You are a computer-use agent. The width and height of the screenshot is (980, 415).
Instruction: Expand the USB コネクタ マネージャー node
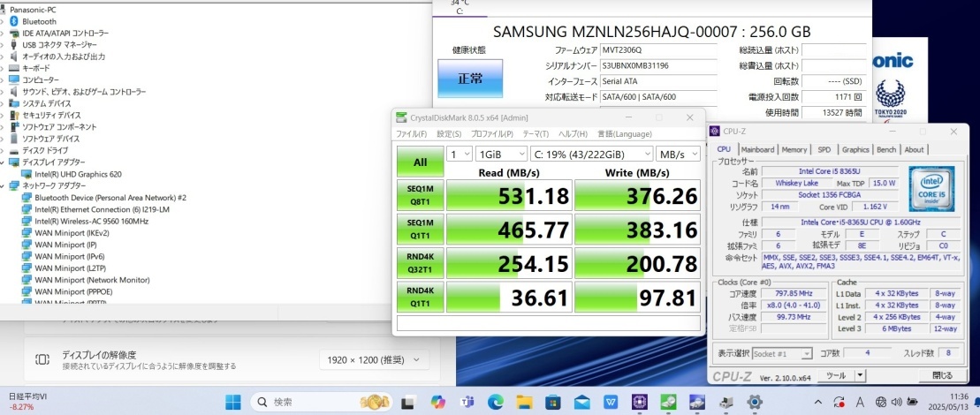[x=3, y=45]
